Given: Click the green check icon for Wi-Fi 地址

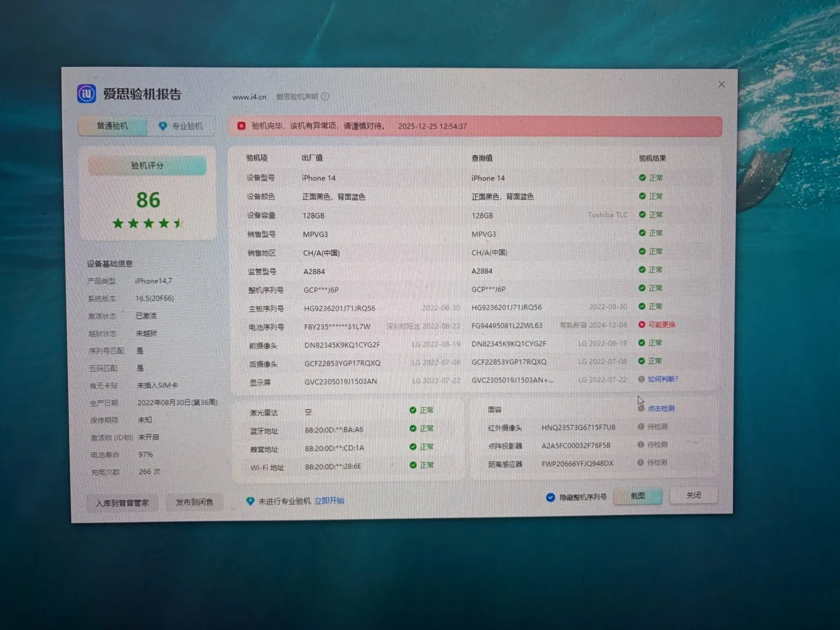Looking at the screenshot, I should (413, 465).
